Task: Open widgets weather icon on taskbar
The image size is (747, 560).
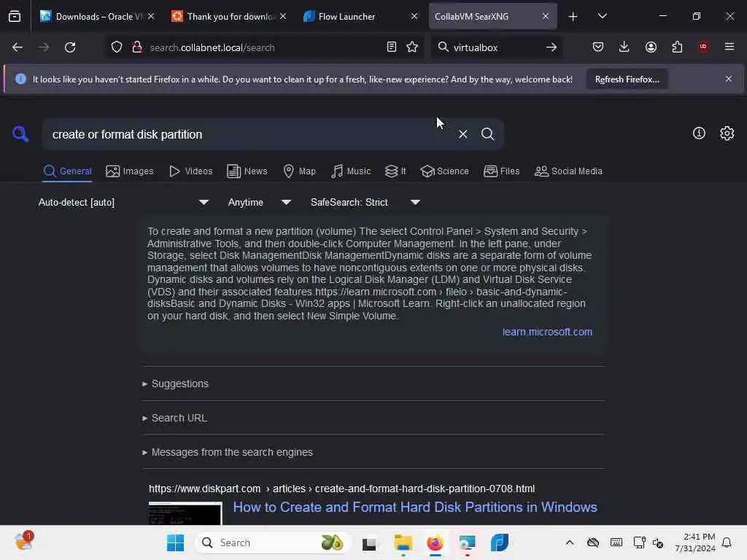Action: [x=24, y=542]
